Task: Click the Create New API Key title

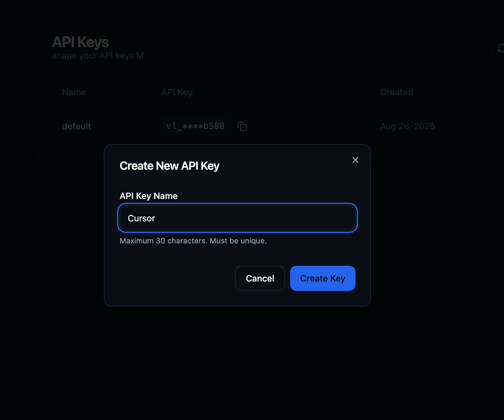Action: [169, 166]
